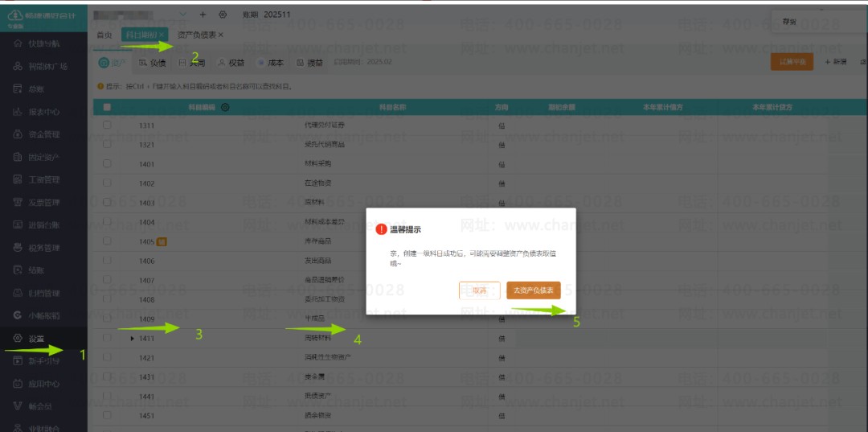This screenshot has height=432, width=868.
Task: Select the 损益 category tab
Action: [309, 63]
